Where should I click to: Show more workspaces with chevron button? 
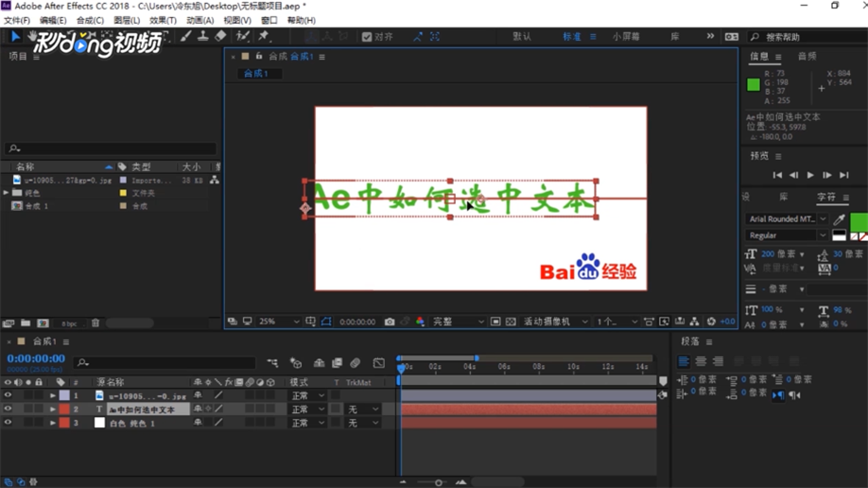[x=710, y=37]
